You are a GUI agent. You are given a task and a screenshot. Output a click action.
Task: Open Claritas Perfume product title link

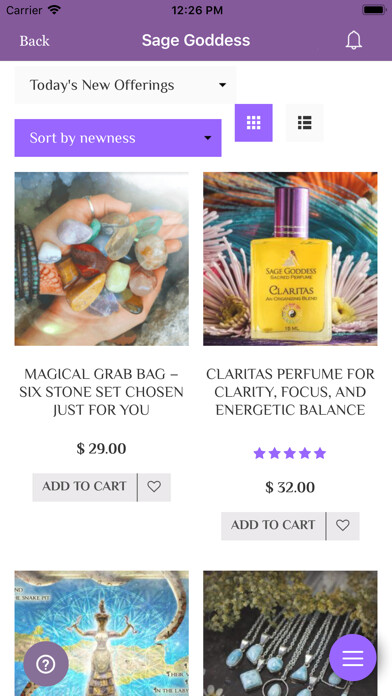290,392
